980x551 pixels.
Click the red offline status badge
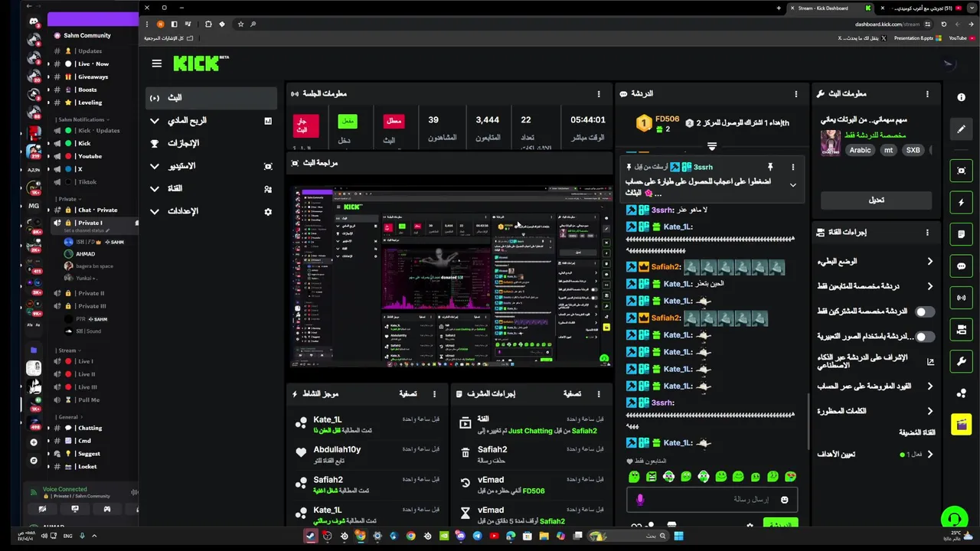(x=394, y=121)
